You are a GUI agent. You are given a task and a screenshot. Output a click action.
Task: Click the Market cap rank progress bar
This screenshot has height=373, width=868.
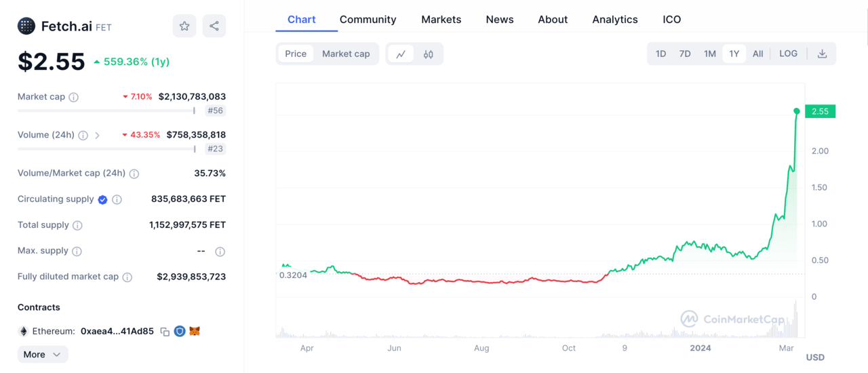click(106, 111)
